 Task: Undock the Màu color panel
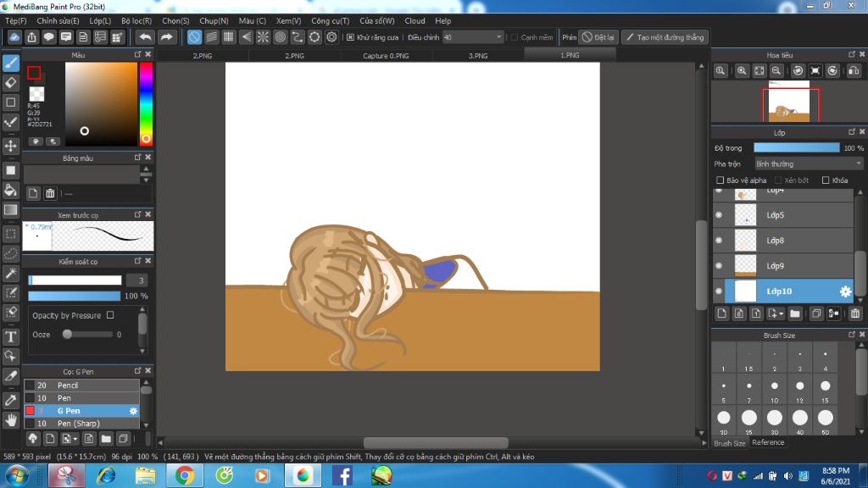pyautogui.click(x=138, y=54)
